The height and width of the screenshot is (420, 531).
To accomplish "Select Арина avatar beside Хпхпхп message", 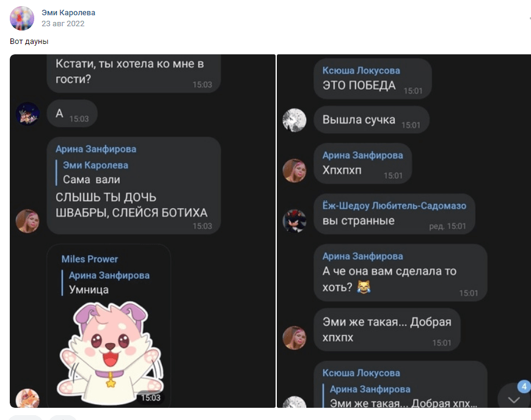I will 295,170.
